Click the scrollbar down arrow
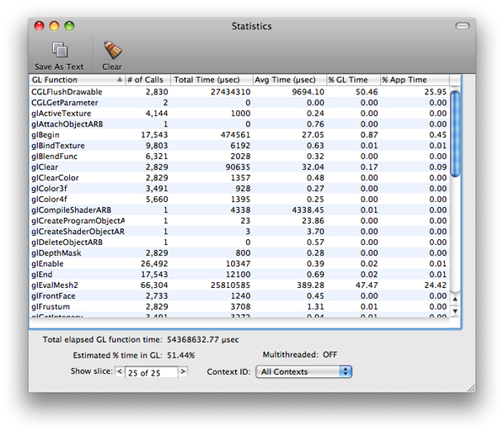 (x=455, y=311)
